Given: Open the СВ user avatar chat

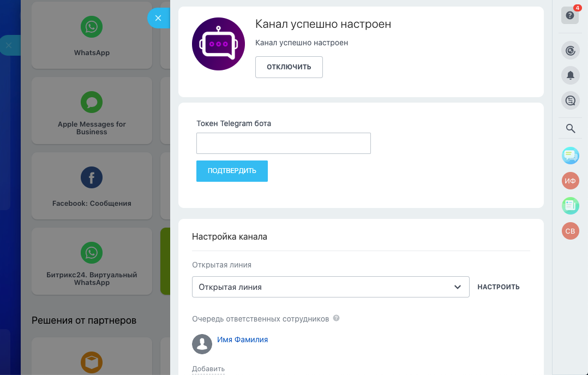Looking at the screenshot, I should click(571, 231).
